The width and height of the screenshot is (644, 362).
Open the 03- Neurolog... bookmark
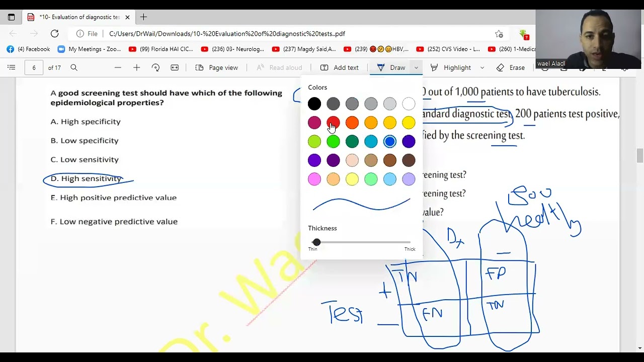click(x=232, y=49)
